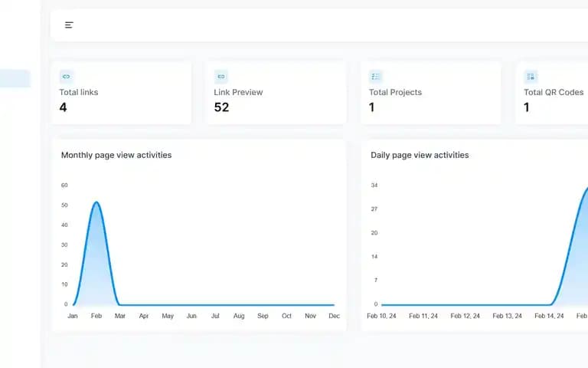Image resolution: width=588 pixels, height=368 pixels.
Task: Click the Nov label on the monthly chart
Action: pos(311,316)
